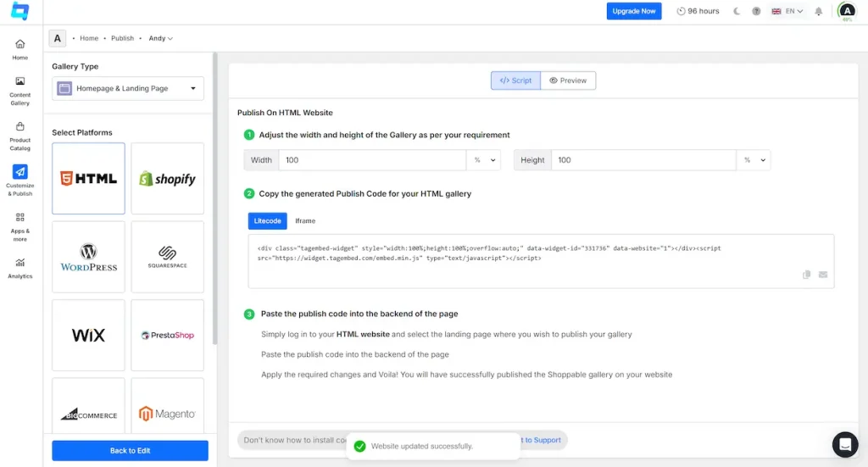Click the Support link
The image size is (868, 467).
click(542, 440)
